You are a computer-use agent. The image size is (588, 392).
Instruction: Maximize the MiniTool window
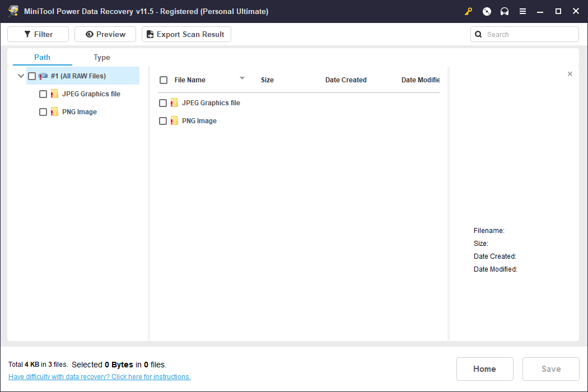pos(558,12)
